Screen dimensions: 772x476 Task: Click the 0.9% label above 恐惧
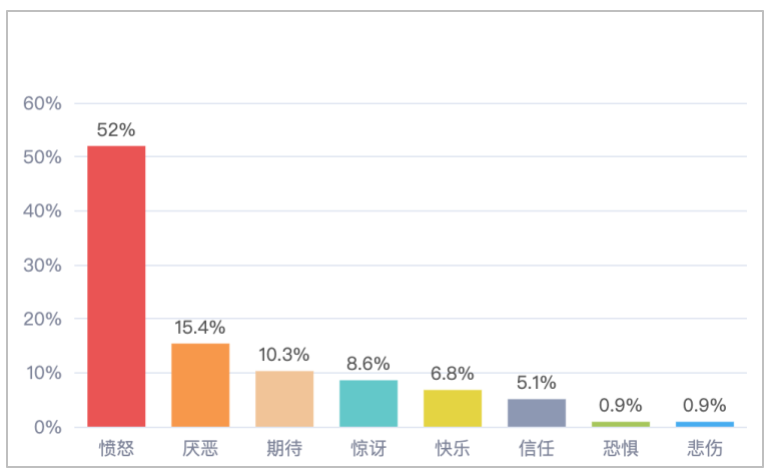(620, 405)
